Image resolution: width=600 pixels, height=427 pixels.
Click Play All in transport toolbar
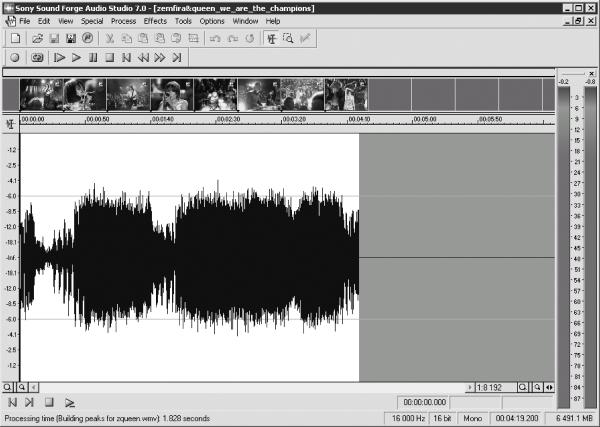(59, 57)
